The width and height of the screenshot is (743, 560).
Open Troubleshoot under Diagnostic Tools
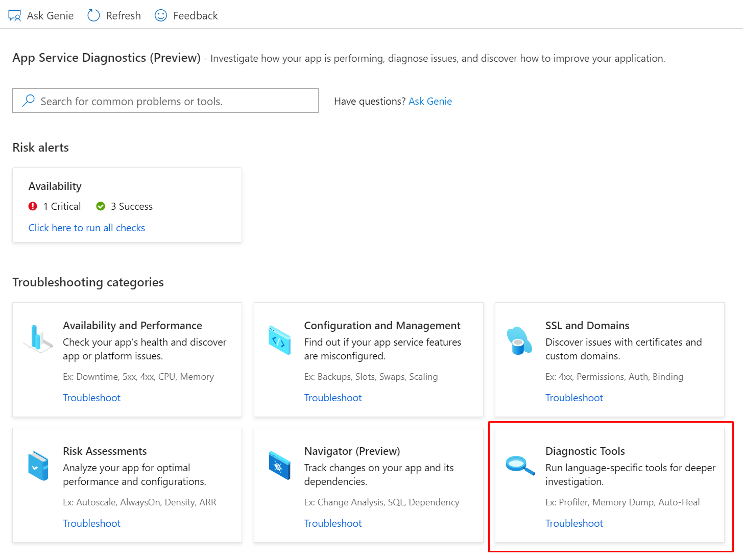[x=574, y=523]
